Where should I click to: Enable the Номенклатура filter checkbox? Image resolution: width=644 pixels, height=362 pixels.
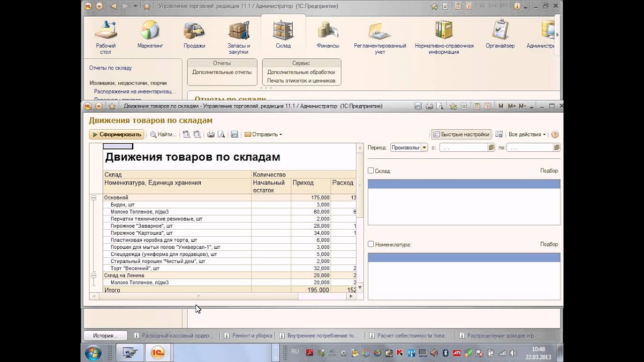[371, 244]
